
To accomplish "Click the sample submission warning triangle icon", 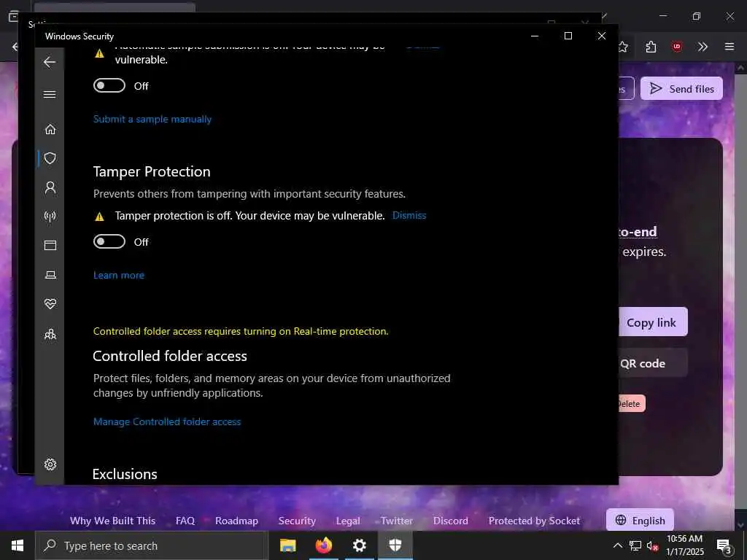I will click(99, 53).
